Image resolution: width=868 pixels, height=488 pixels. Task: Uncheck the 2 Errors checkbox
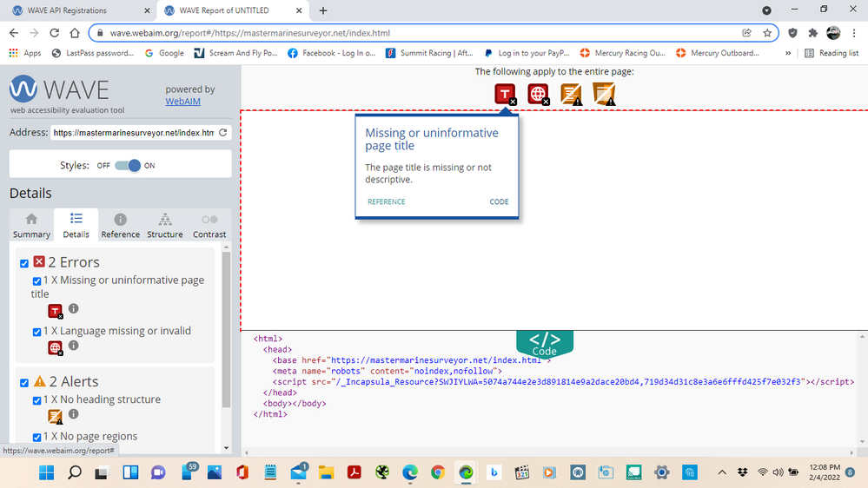24,263
